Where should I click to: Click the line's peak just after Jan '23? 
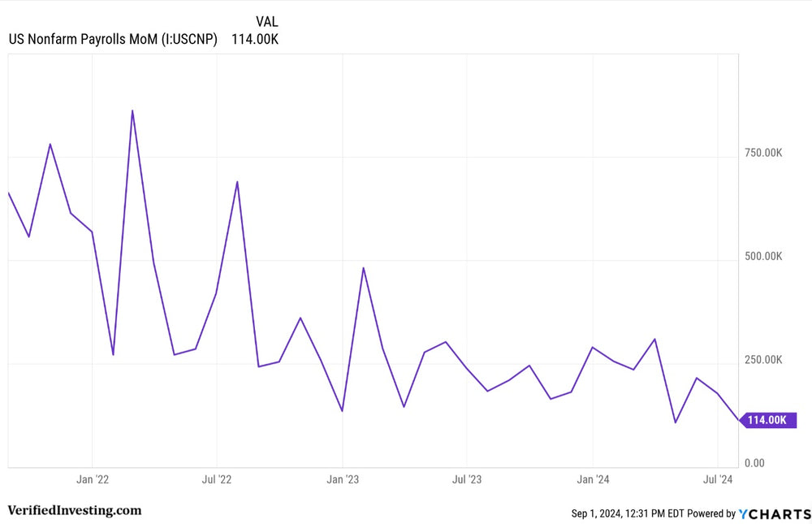tap(363, 267)
